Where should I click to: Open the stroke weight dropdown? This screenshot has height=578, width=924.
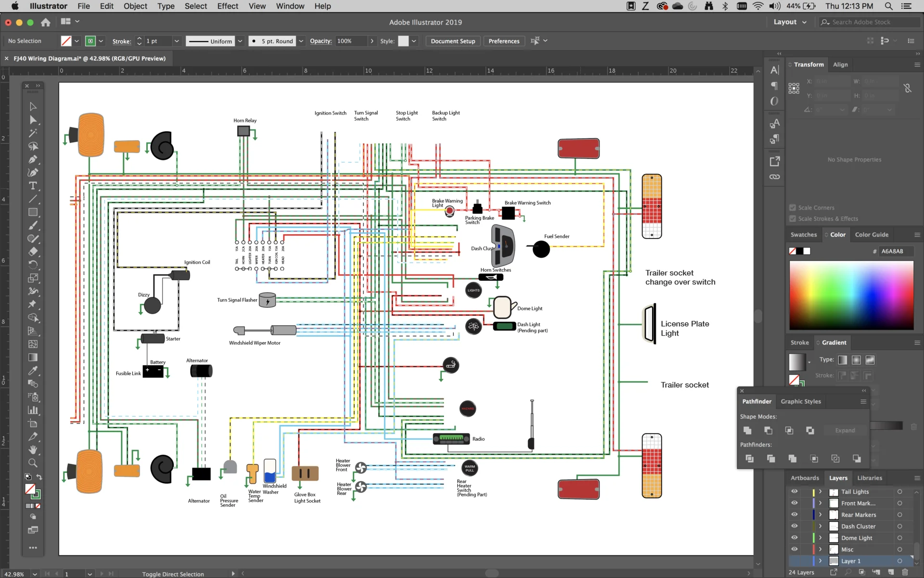click(177, 41)
